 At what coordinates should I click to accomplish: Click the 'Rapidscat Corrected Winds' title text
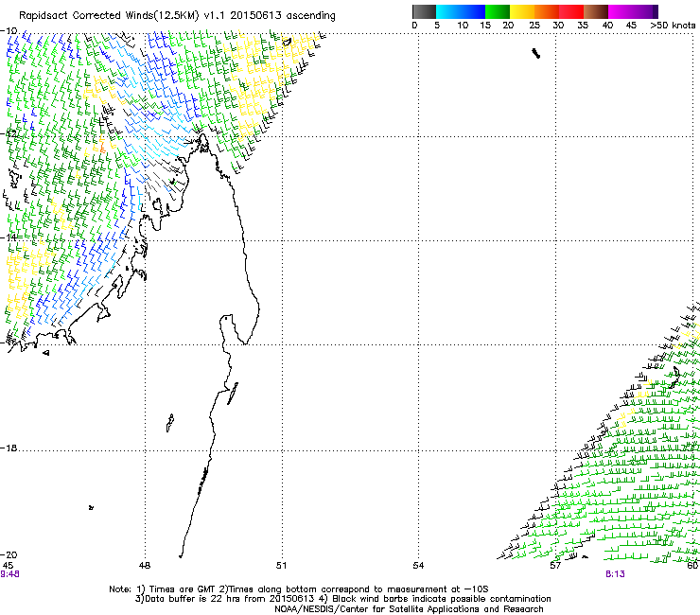[177, 16]
